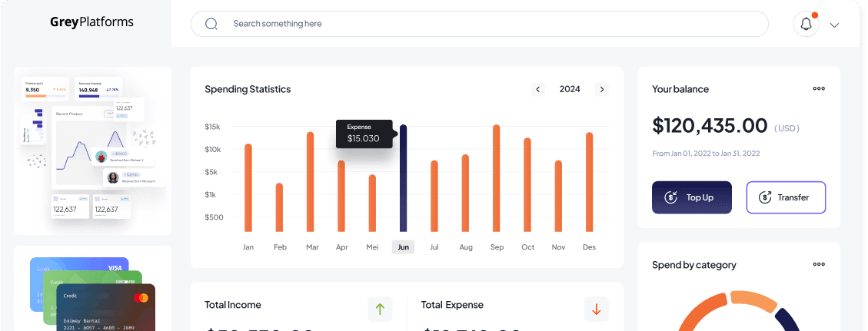The image size is (868, 331).
Task: Click the Spending Statistics heading
Action: tap(248, 89)
